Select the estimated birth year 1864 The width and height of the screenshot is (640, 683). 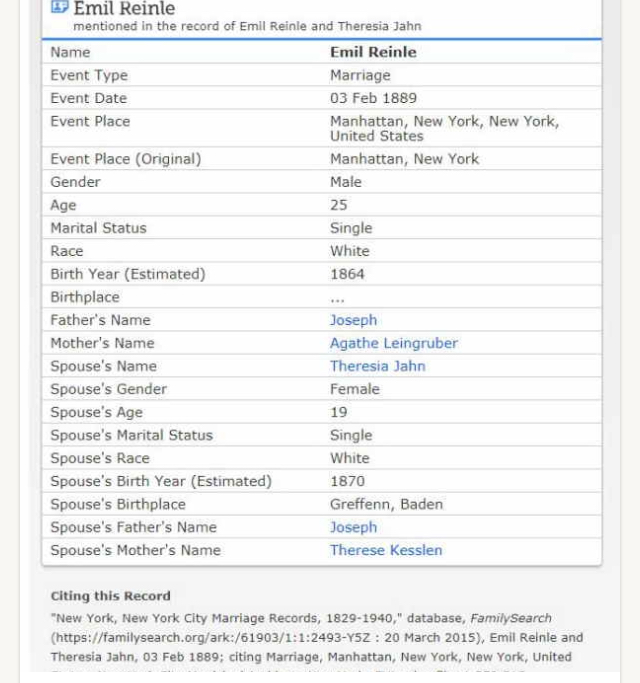pyautogui.click(x=347, y=274)
